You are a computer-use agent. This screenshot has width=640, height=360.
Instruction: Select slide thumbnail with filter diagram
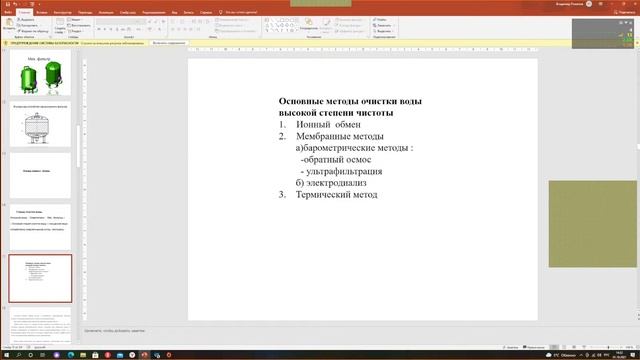[40, 124]
